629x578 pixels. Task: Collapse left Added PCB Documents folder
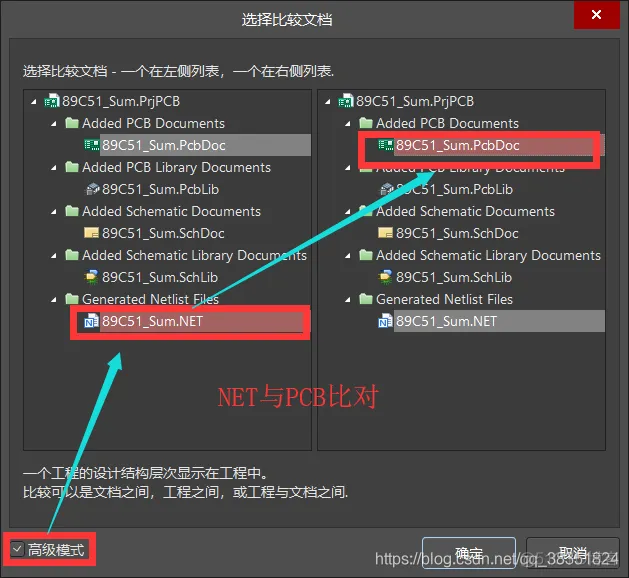pos(55,124)
